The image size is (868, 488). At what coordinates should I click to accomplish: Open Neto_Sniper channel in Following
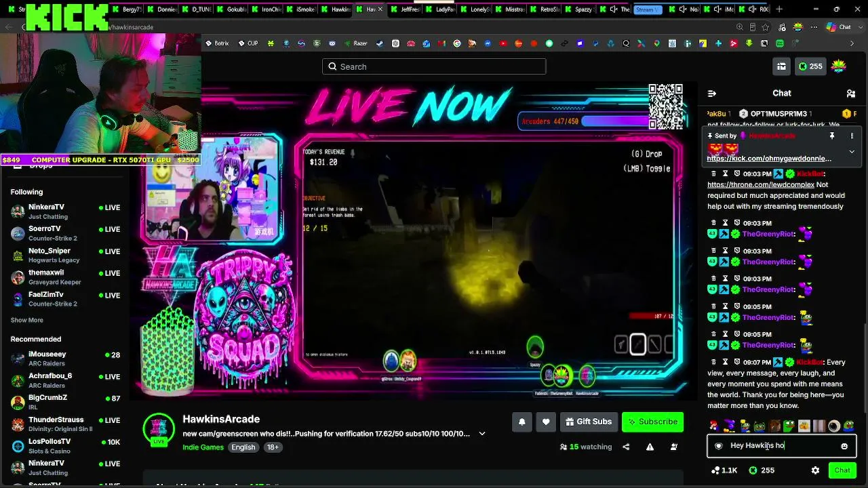tap(65, 255)
